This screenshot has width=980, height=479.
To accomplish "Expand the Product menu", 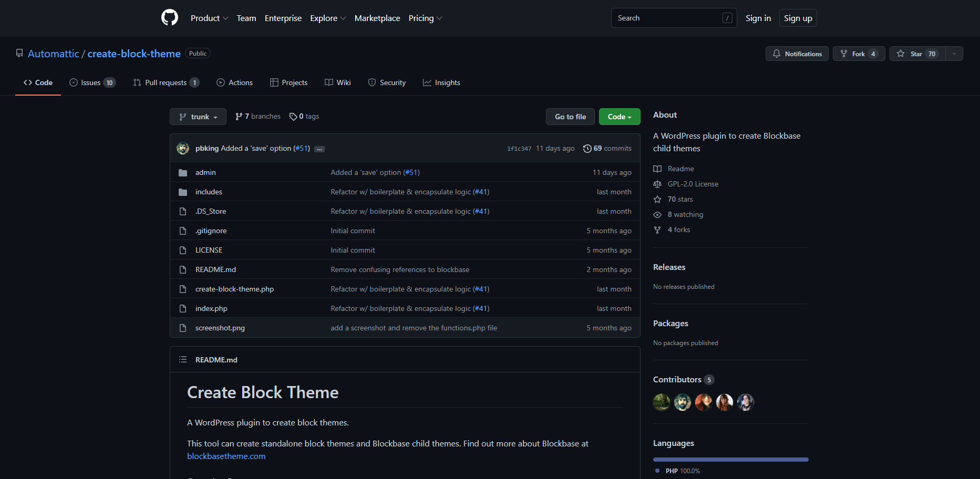I will coord(209,18).
